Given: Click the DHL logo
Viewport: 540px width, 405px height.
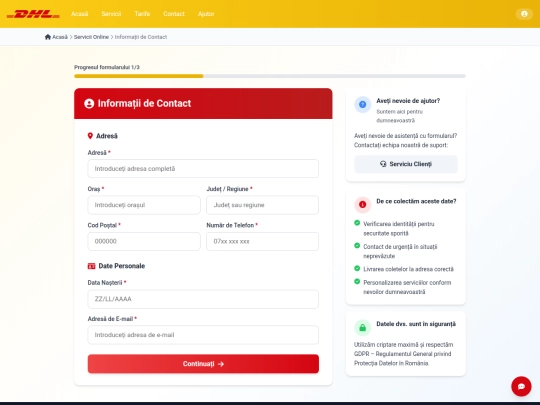Looking at the screenshot, I should click(x=33, y=14).
